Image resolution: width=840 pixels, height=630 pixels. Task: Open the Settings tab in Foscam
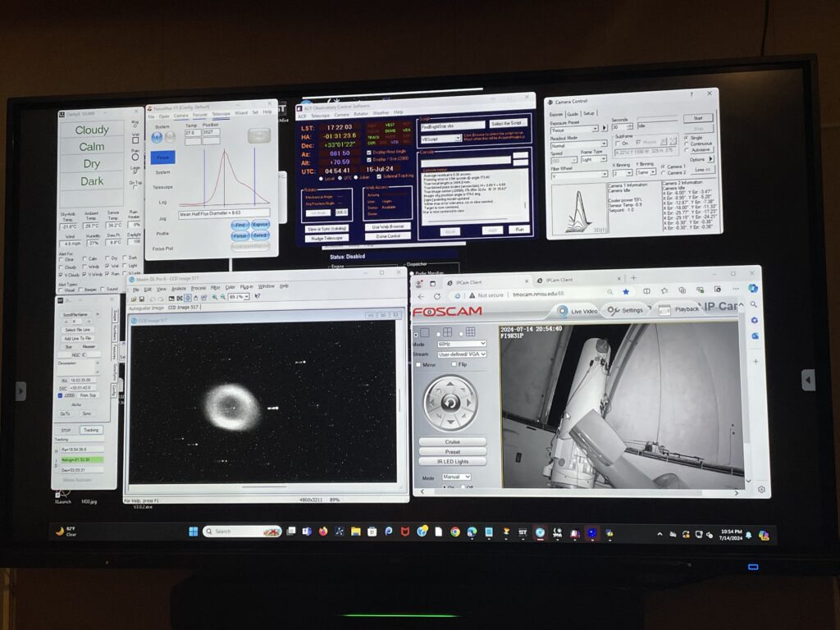click(624, 310)
